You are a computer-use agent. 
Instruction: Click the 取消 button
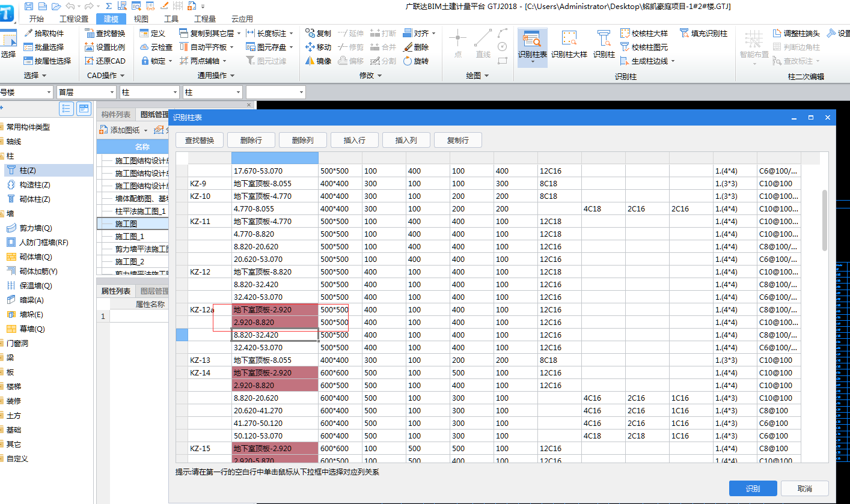click(x=805, y=488)
